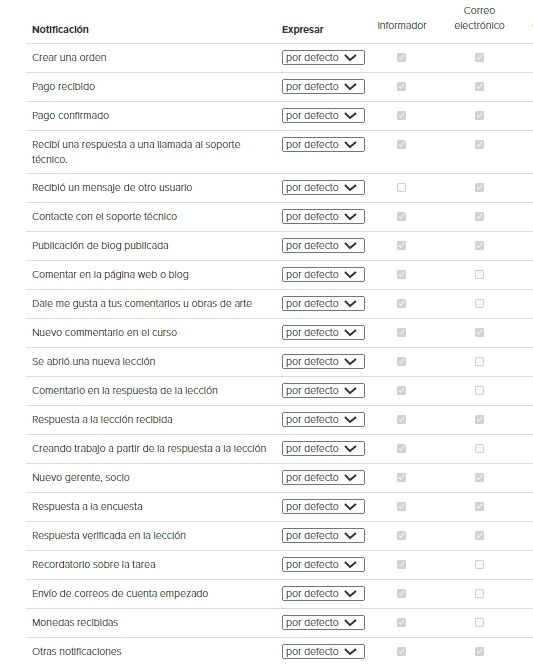Enable Informador for 'Recibió un mensaje de otro usuario'

(401, 187)
